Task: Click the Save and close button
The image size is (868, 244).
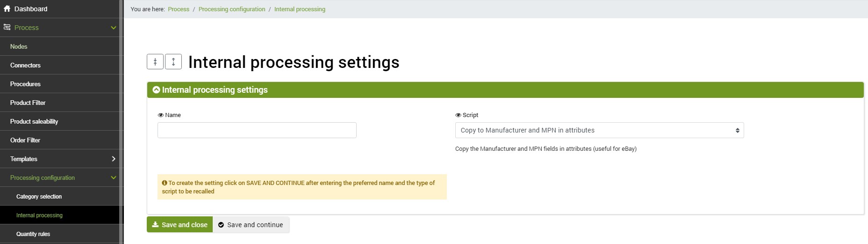Action: (179, 225)
